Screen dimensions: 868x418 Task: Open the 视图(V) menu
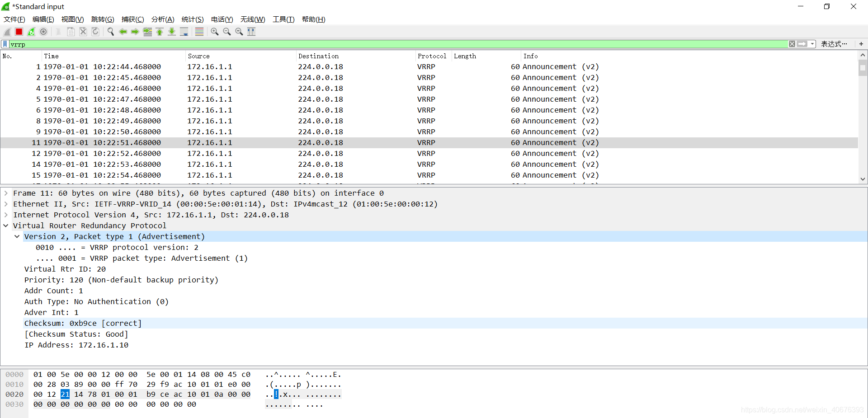[73, 19]
